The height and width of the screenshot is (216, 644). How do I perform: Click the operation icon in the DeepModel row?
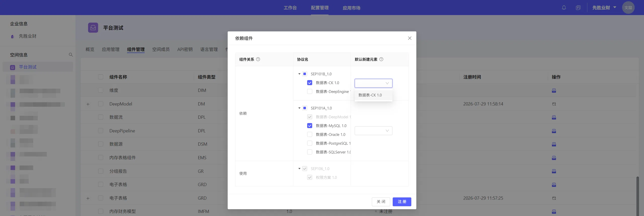click(x=554, y=104)
